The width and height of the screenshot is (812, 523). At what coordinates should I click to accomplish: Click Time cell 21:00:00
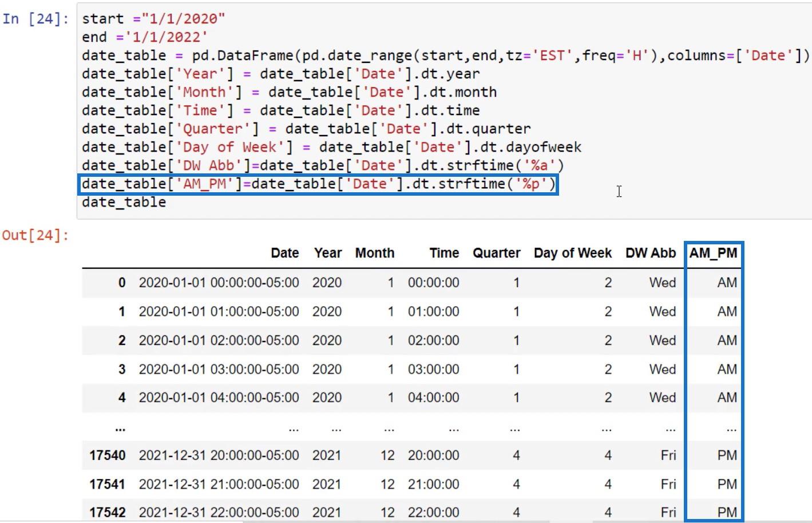[x=433, y=484]
